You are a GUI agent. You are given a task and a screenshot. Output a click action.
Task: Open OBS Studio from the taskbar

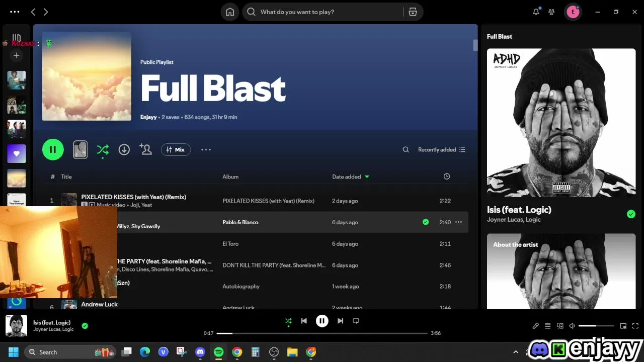click(274, 352)
